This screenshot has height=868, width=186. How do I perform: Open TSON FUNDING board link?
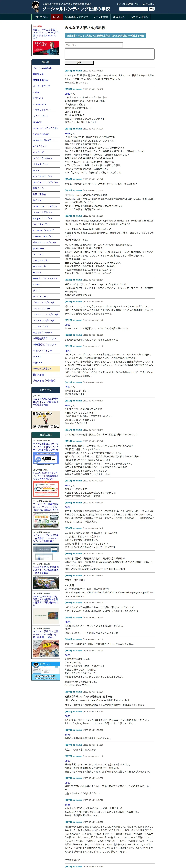point(46,134)
